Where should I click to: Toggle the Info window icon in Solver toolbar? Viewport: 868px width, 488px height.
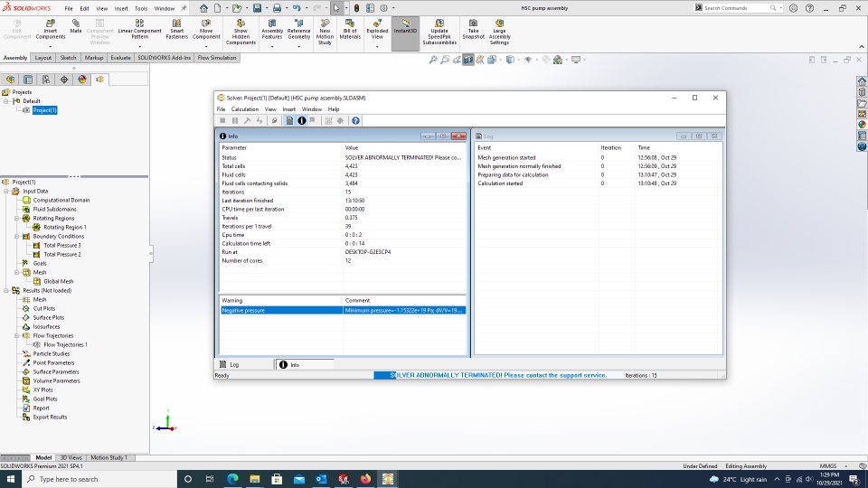point(302,120)
